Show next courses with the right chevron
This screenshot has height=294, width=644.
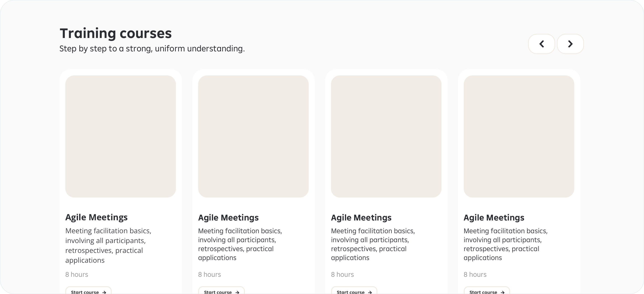[570, 44]
